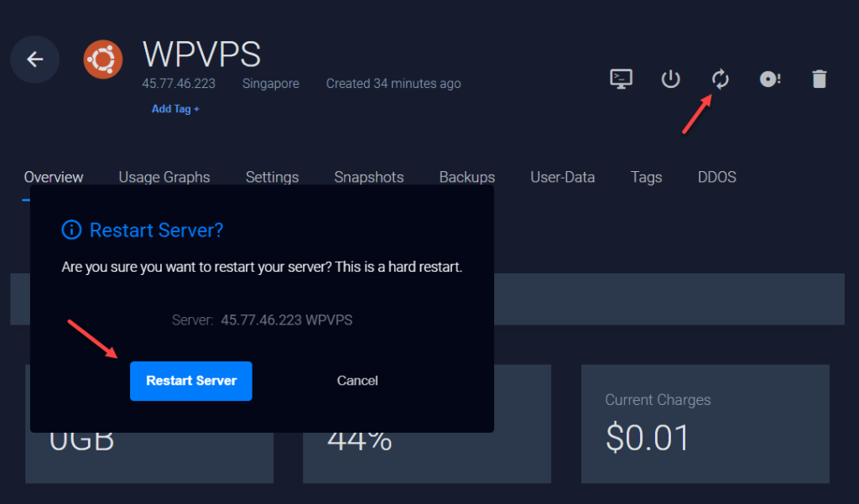Click the info icon beside Restart Server heading
859x504 pixels.
click(71, 230)
